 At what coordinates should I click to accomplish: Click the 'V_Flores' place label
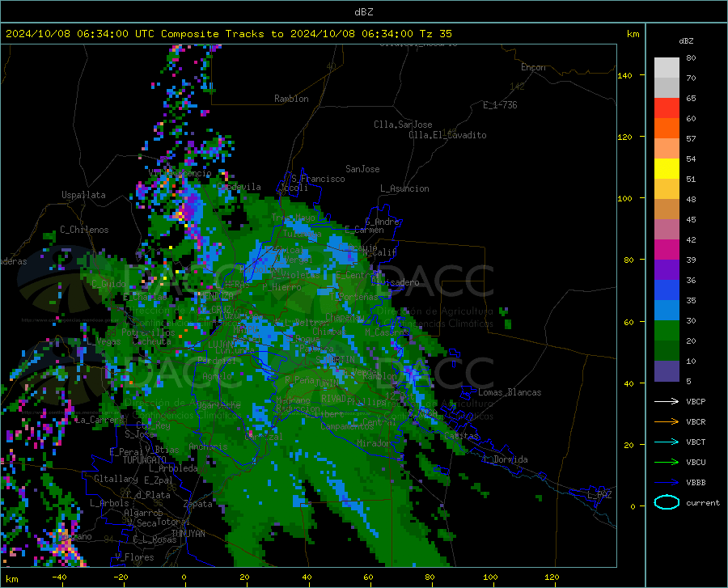[134, 557]
